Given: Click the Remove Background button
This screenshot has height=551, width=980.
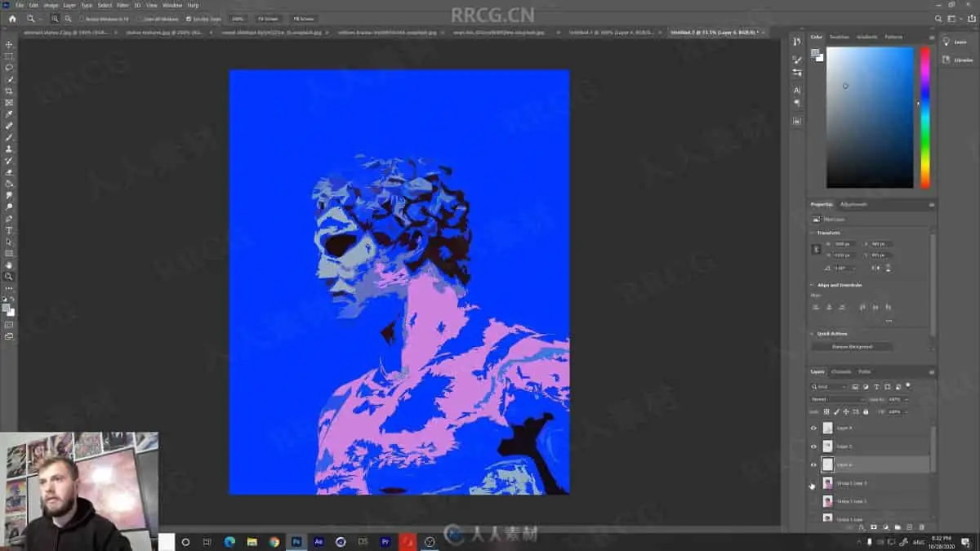Looking at the screenshot, I should (x=852, y=346).
